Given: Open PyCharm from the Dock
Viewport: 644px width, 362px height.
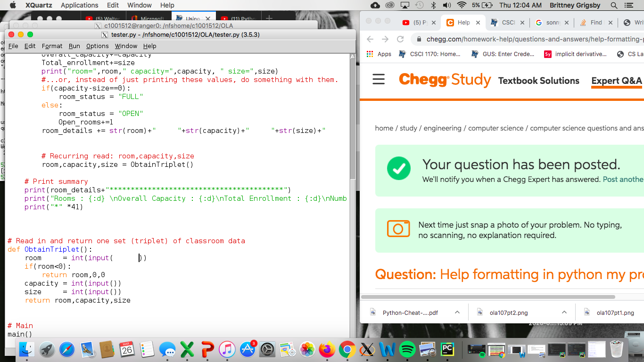Looking at the screenshot, I should (x=446, y=349).
